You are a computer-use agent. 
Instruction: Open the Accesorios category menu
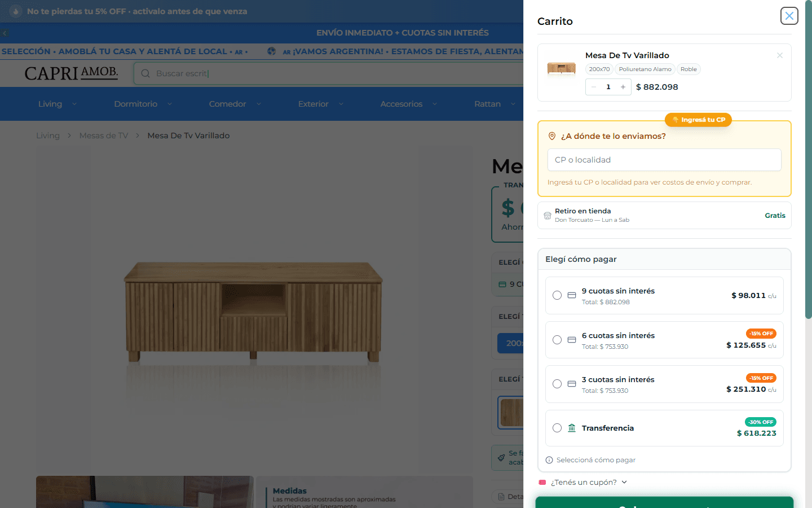tap(409, 104)
